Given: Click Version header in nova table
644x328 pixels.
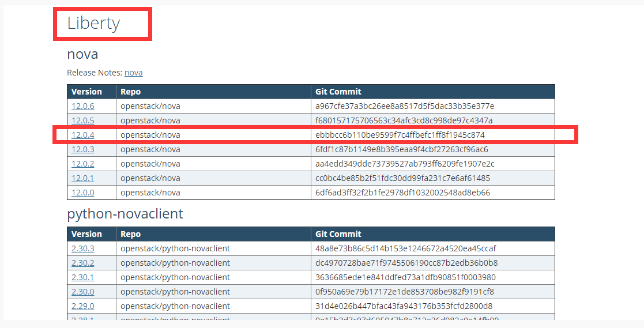Looking at the screenshot, I should (86, 92).
